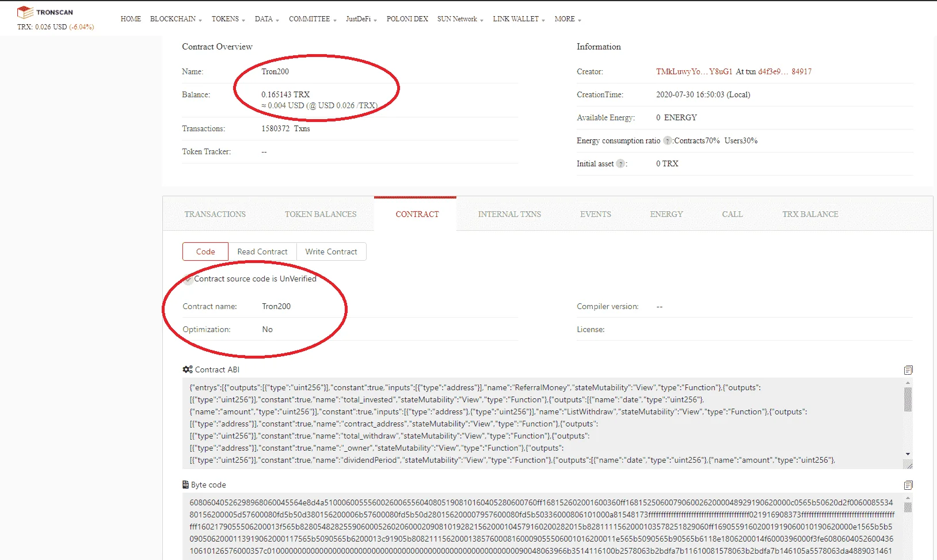937x560 pixels.
Task: Switch to the TOKEN BALANCES tab
Action: click(x=321, y=214)
